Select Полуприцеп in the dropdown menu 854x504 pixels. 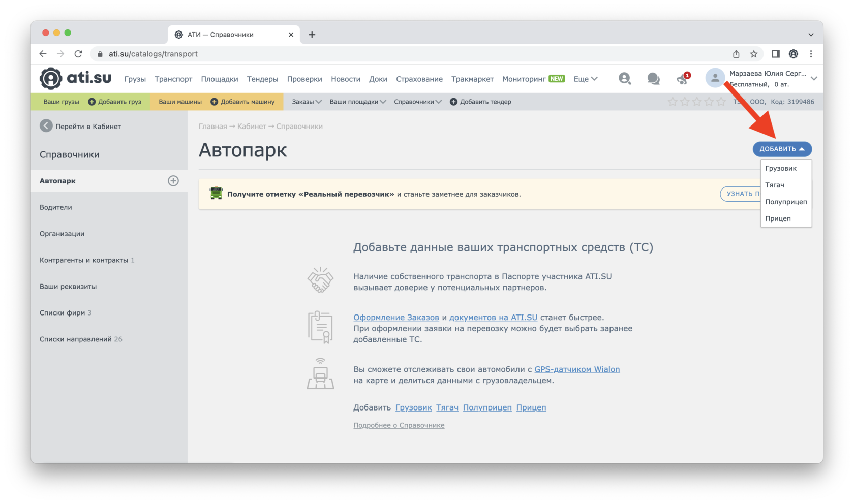(x=786, y=202)
